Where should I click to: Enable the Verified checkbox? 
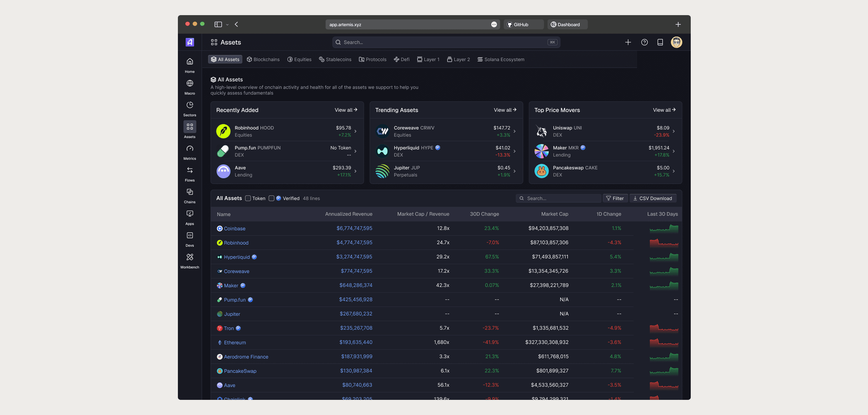(272, 198)
